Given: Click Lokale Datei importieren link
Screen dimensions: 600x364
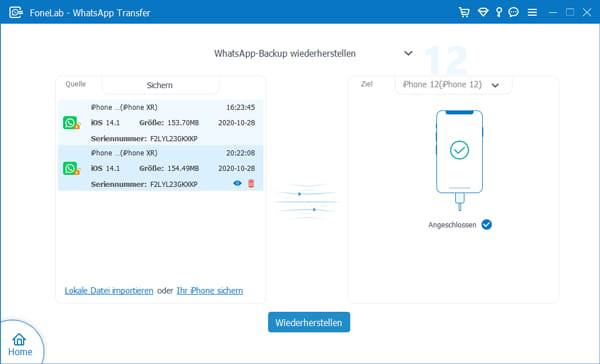Looking at the screenshot, I should [109, 291].
